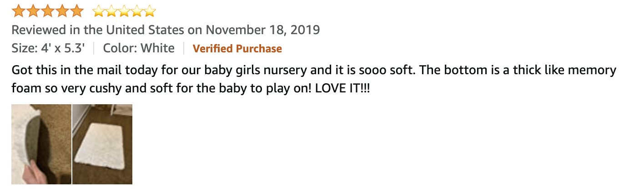Open the white rug on floor photo
Viewport: 644px width, 193px height.
pos(102,144)
